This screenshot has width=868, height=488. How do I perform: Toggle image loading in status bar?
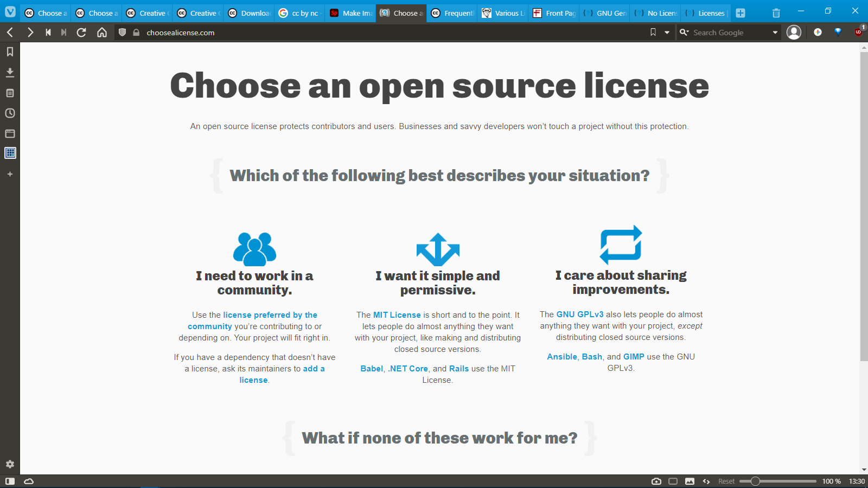[x=690, y=481]
